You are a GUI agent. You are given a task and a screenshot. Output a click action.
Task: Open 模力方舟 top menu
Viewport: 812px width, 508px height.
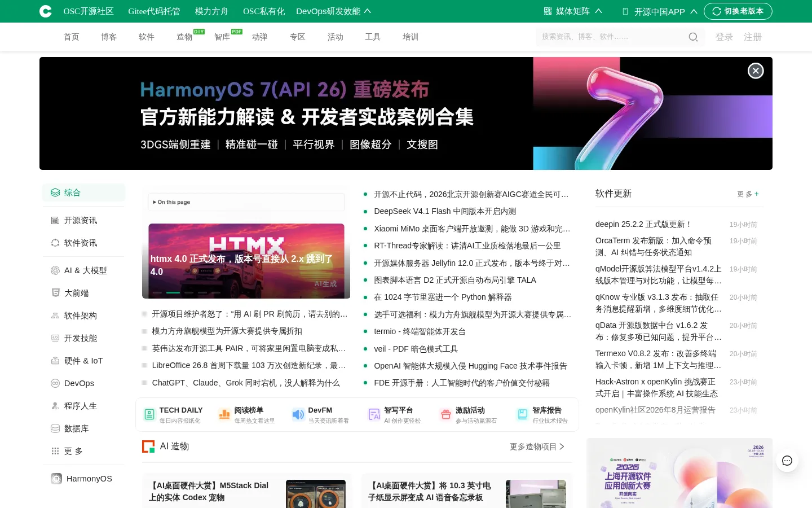point(211,11)
